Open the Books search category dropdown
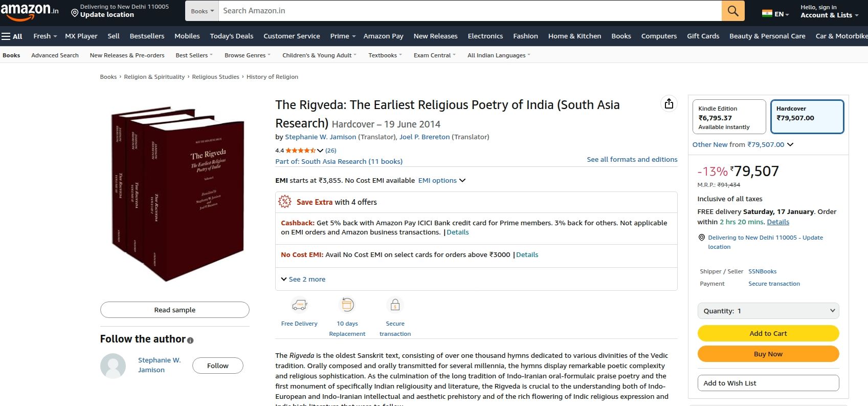This screenshot has width=868, height=406. pyautogui.click(x=202, y=11)
